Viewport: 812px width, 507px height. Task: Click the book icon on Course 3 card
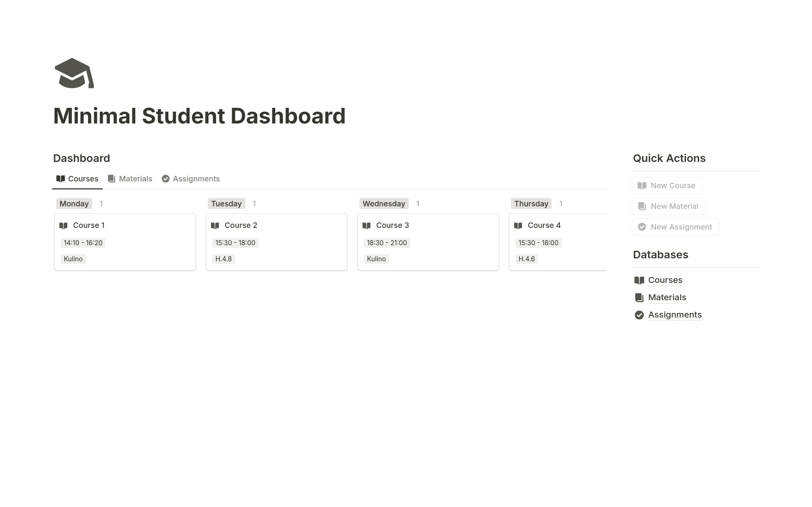point(367,225)
